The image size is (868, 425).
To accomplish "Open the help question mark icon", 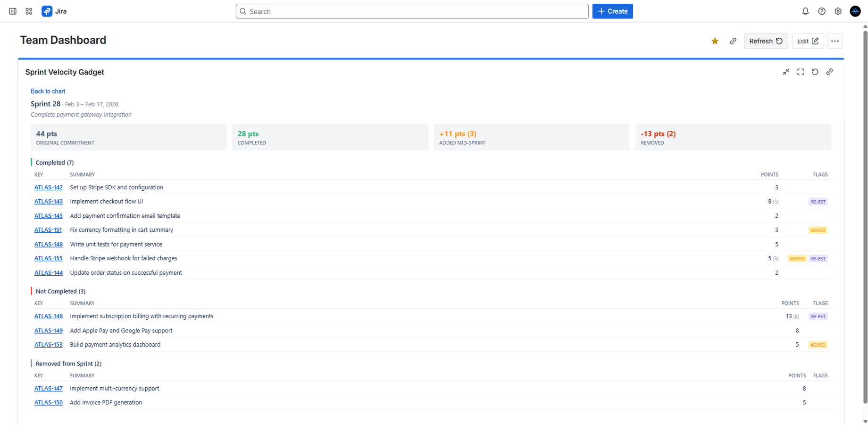I will click(822, 11).
